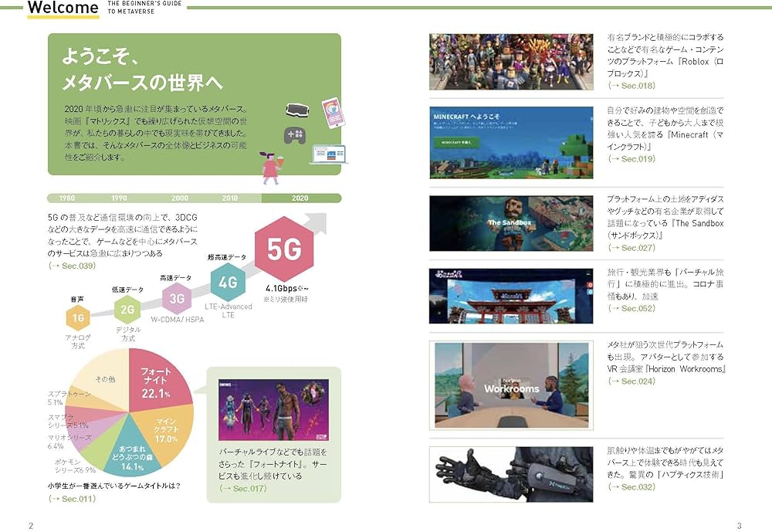Click the スマブラシリーズ 5.1% label

pyautogui.click(x=68, y=421)
